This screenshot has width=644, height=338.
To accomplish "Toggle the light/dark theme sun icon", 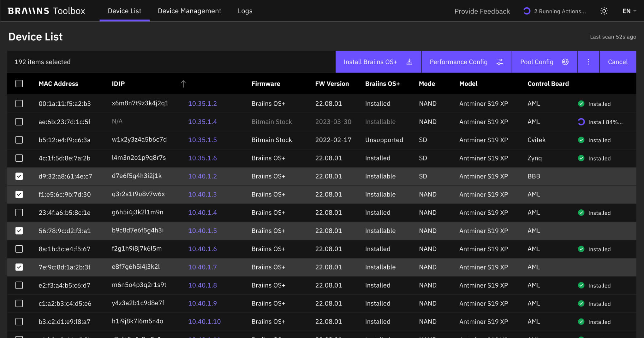I will [604, 11].
